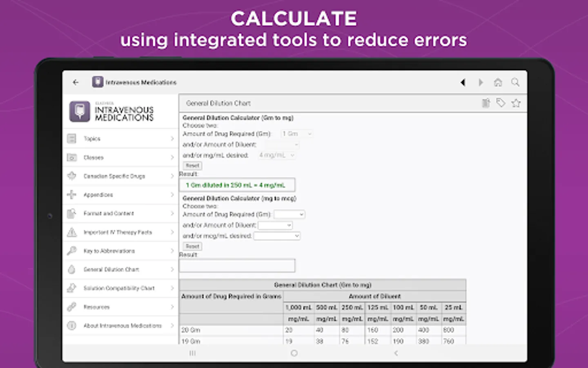
Task: Tap the Appendices plus icon
Action: (x=71, y=195)
